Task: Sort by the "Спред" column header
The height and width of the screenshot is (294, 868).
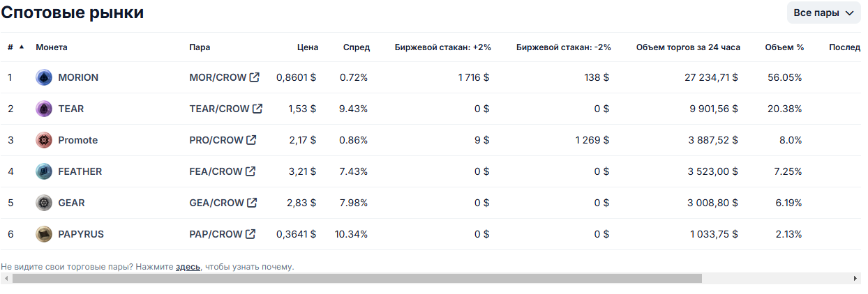Action: (357, 47)
